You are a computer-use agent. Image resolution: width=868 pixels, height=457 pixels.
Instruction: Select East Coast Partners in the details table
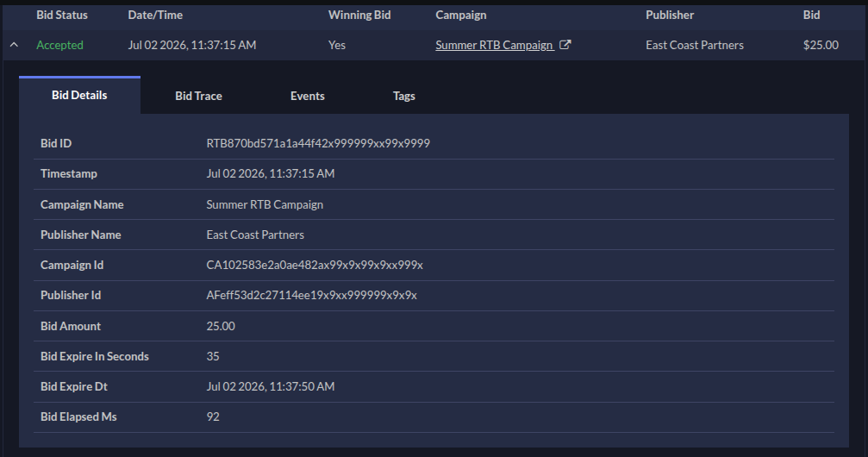[x=255, y=235]
